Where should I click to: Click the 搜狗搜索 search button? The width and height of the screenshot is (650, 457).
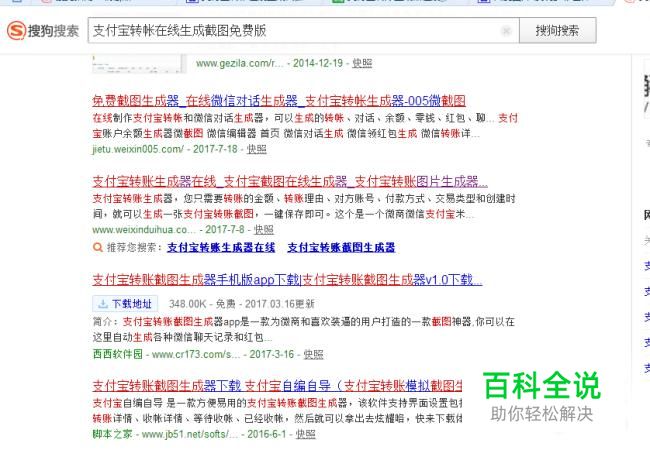coord(558,30)
